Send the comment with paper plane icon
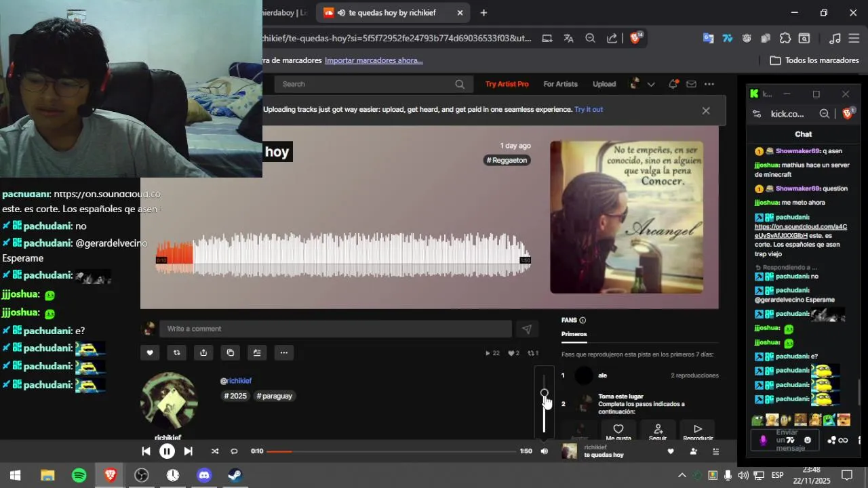The height and width of the screenshot is (488, 868). 527,329
